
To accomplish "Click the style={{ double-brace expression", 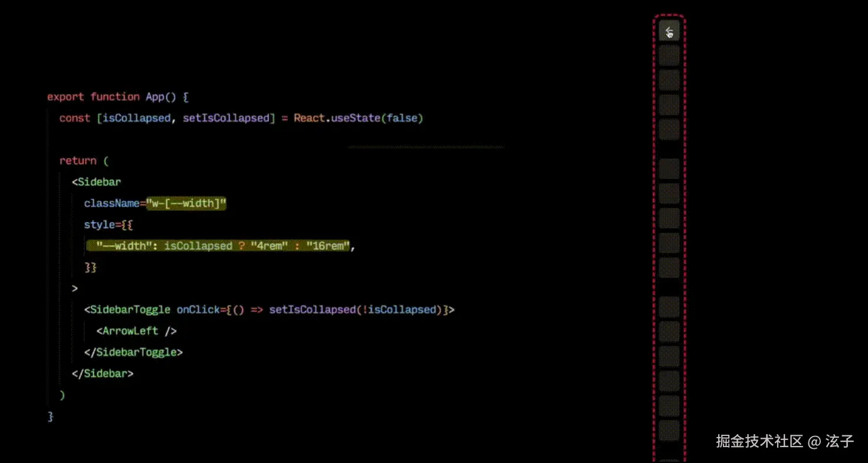I will [108, 224].
